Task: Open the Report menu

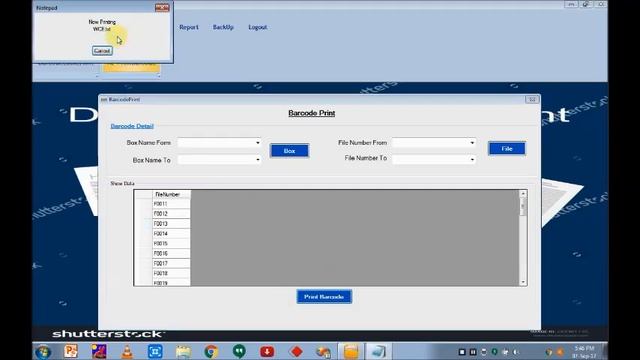Action: 189,27
